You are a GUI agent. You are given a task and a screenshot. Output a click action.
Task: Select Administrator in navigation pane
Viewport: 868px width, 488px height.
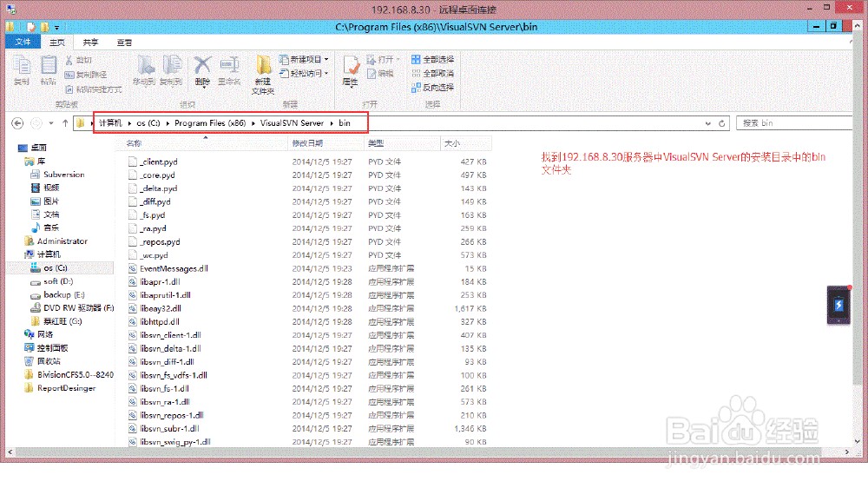coord(56,241)
